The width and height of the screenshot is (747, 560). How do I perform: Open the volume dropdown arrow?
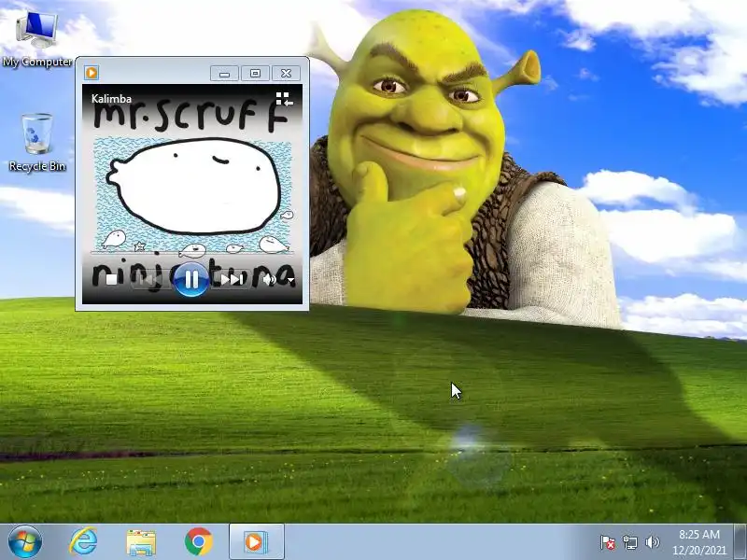290,280
